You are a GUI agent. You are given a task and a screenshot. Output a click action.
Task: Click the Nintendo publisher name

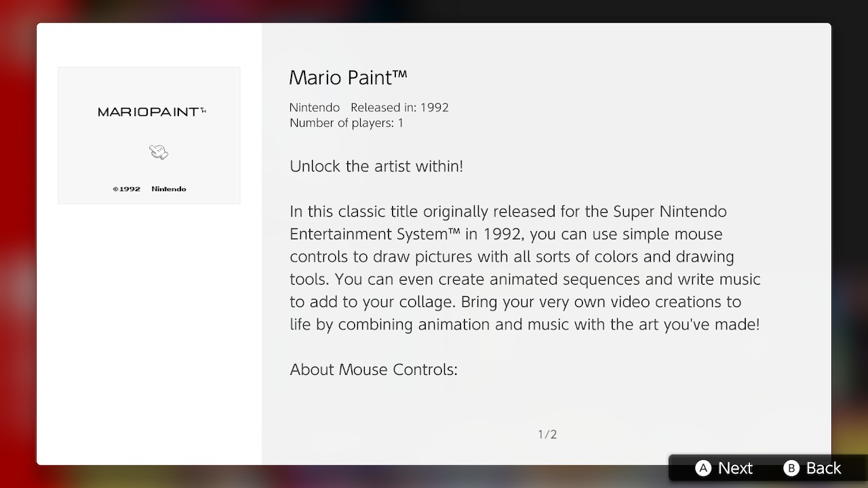tap(315, 107)
